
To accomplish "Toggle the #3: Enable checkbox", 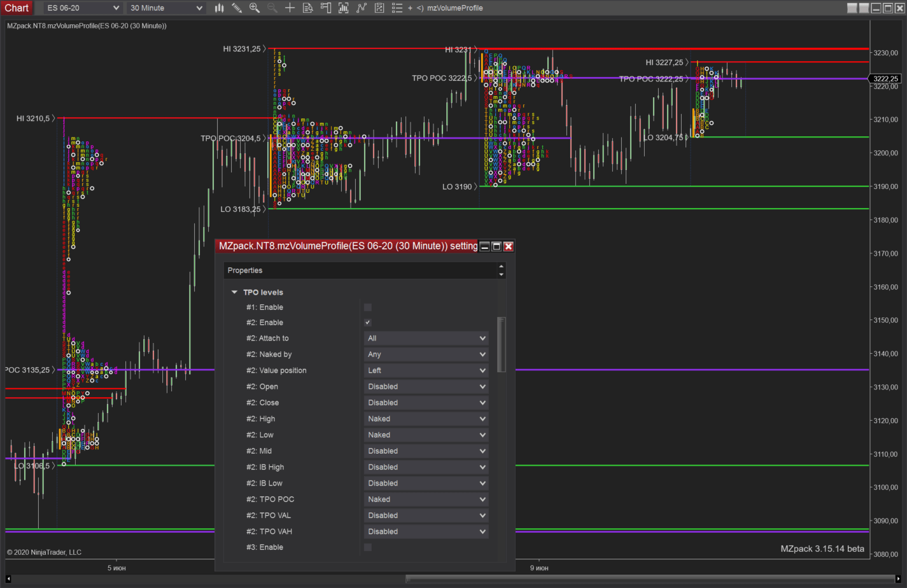I will click(x=367, y=547).
